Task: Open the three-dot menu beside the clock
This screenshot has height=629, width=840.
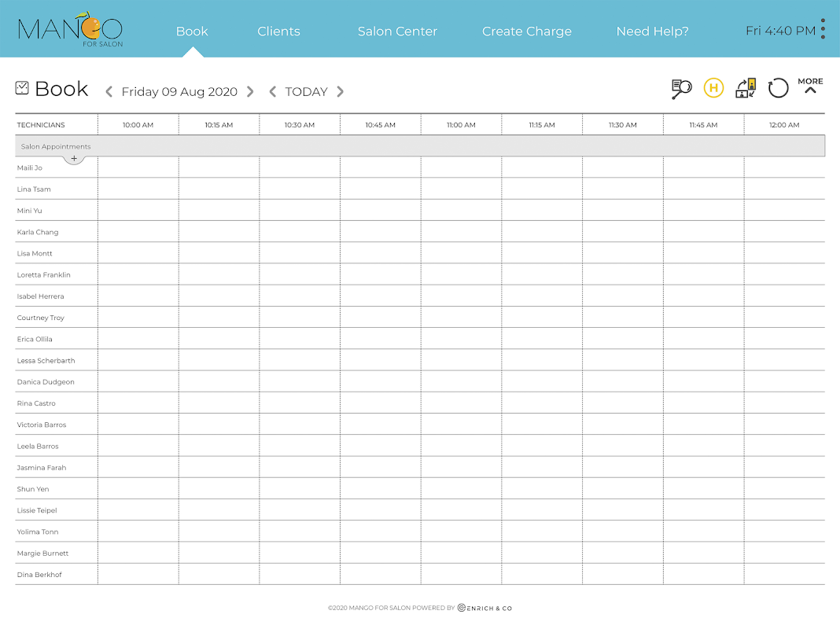Action: 823,29
